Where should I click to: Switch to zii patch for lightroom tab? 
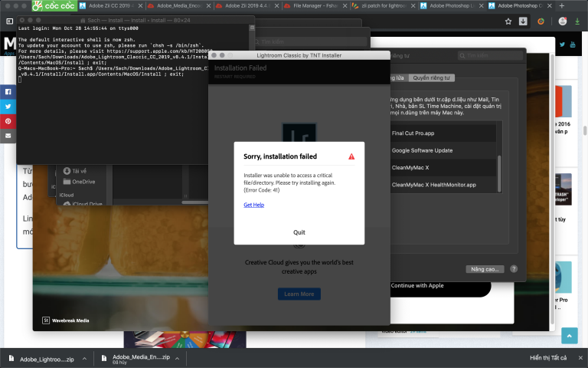384,5
